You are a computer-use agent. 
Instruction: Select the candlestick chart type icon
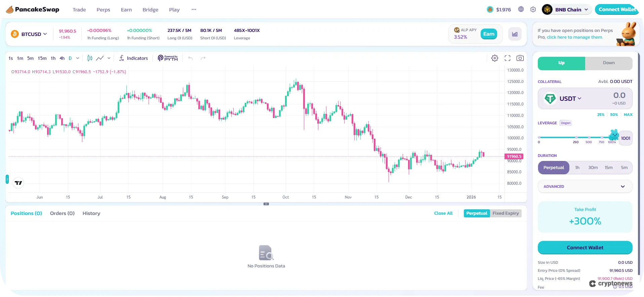point(90,58)
